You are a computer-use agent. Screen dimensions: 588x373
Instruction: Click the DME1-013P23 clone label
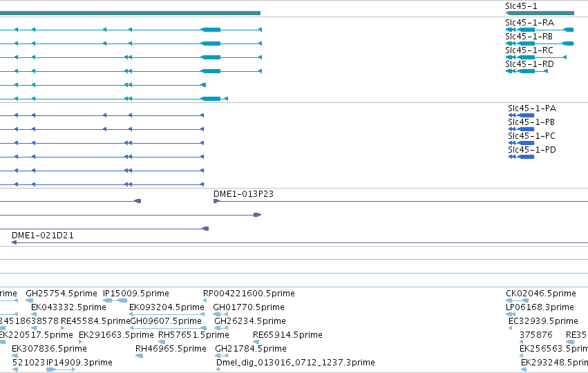(x=243, y=194)
